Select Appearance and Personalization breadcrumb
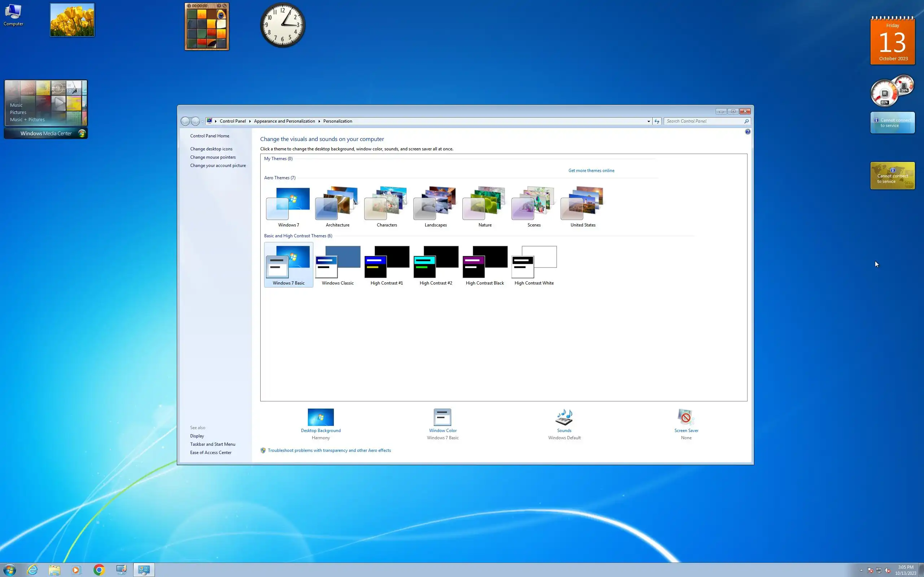 tap(284, 122)
